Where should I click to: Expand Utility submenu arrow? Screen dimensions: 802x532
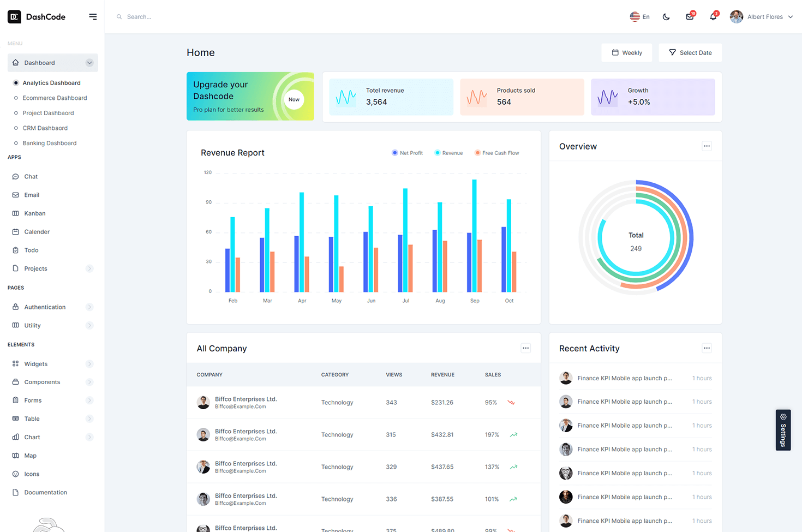(x=89, y=325)
